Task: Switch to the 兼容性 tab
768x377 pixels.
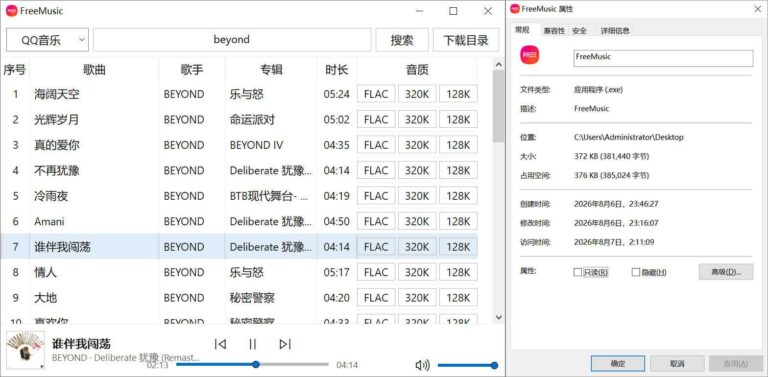Action: pyautogui.click(x=554, y=30)
